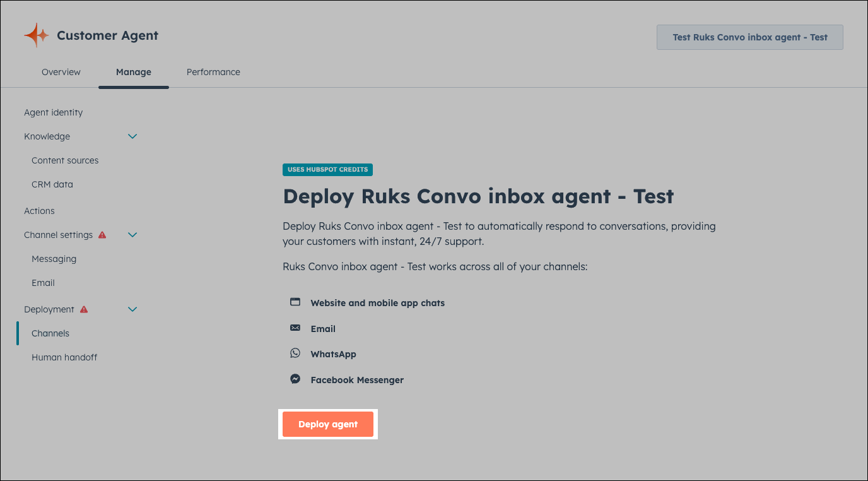868x481 pixels.
Task: Open Content sources
Action: (x=65, y=160)
